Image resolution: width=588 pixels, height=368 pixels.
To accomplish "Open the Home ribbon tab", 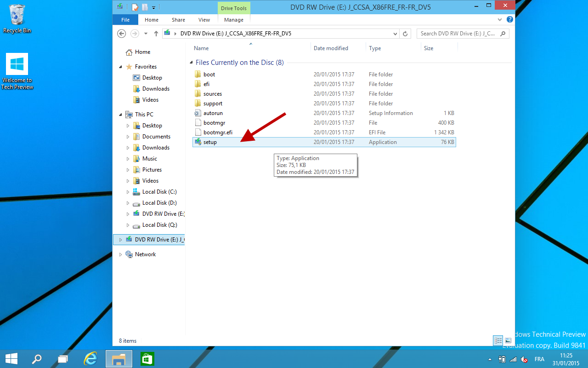I will click(152, 20).
